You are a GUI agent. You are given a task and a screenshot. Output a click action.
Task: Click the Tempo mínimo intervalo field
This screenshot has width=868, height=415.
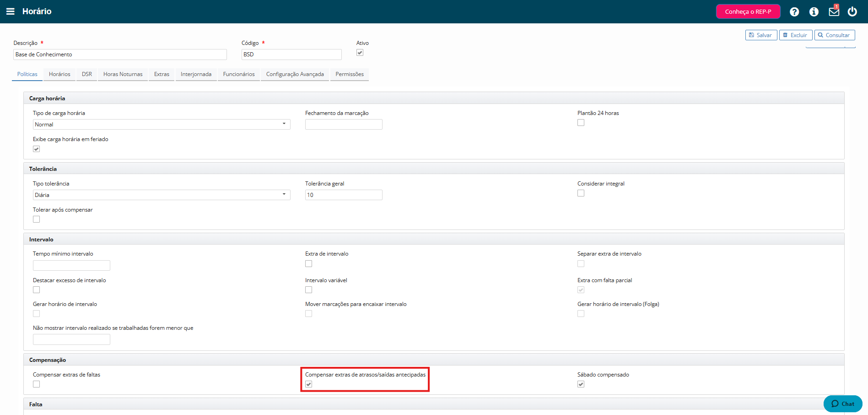point(71,265)
